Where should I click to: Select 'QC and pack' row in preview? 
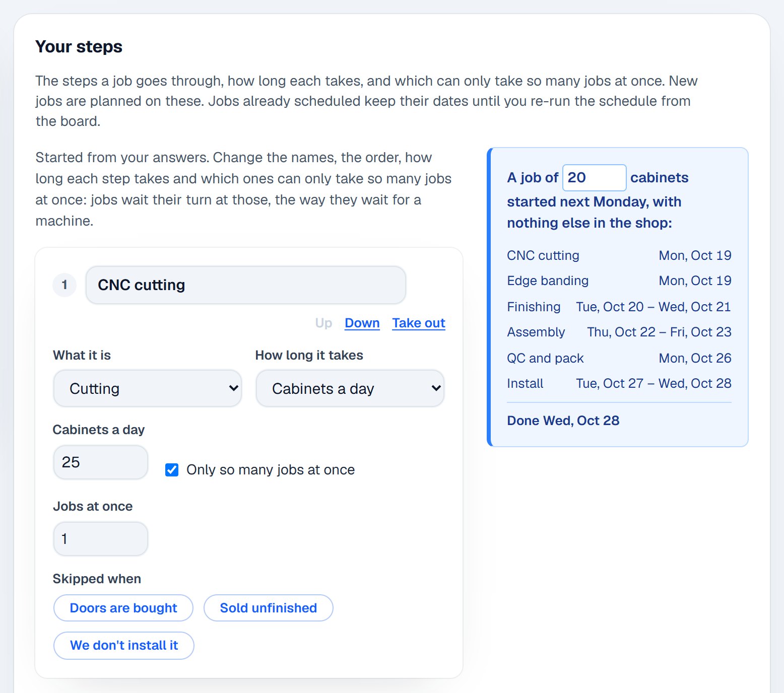pos(619,358)
